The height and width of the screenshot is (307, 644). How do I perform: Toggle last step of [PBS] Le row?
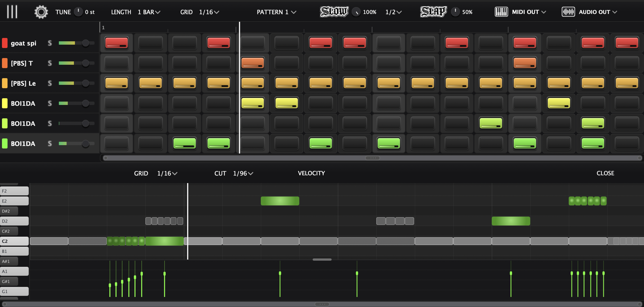tap(627, 83)
